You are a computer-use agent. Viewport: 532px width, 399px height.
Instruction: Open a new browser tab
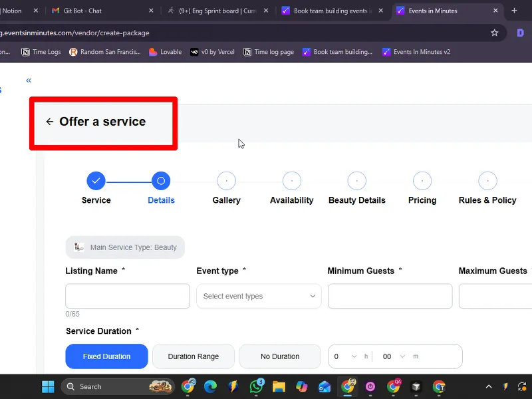[514, 11]
